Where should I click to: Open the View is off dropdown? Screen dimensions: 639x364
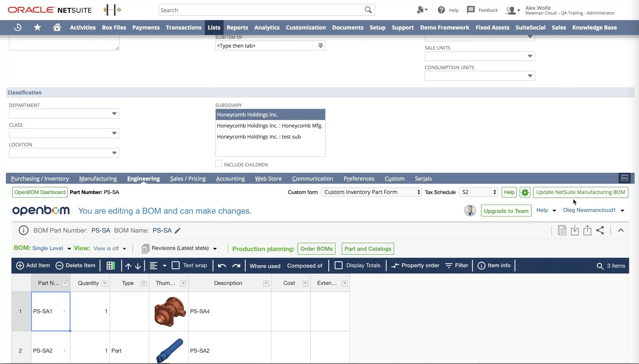click(110, 248)
